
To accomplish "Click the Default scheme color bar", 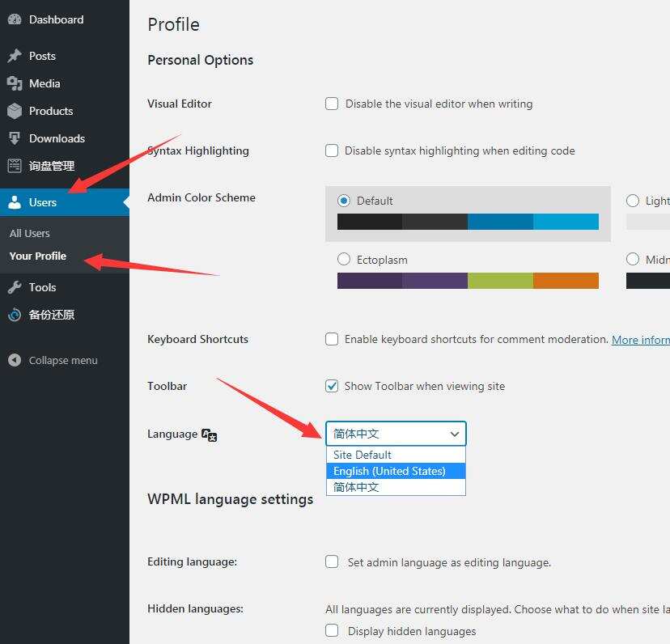I will [x=468, y=222].
